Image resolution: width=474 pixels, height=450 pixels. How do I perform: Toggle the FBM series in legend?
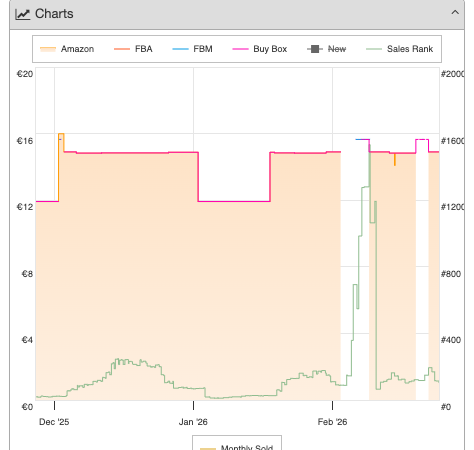192,49
